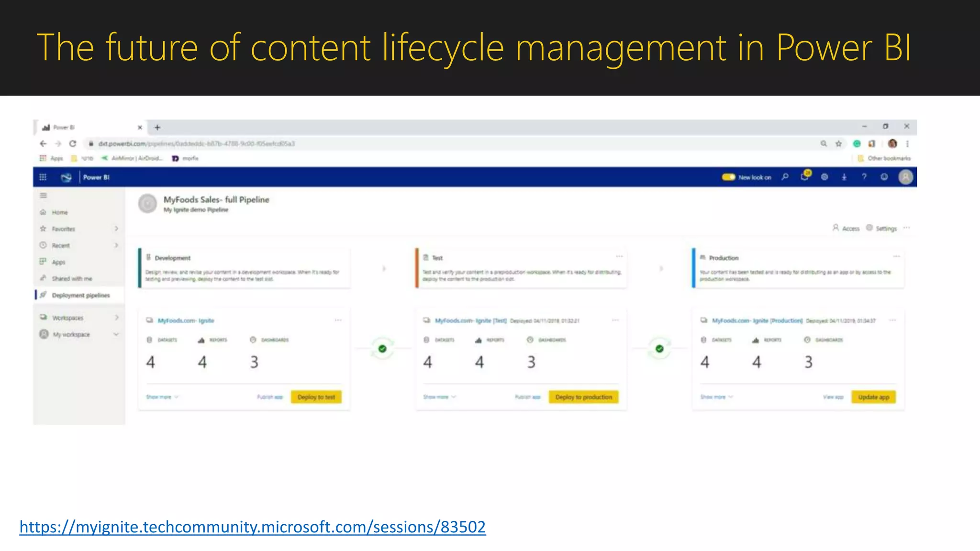
Task: Open the help question mark icon
Action: [864, 177]
